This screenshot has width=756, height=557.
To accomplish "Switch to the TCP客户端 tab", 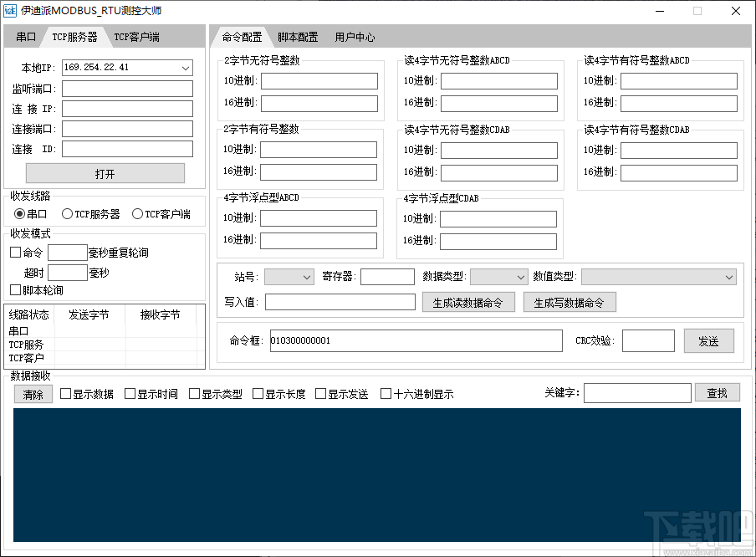I will click(x=139, y=37).
